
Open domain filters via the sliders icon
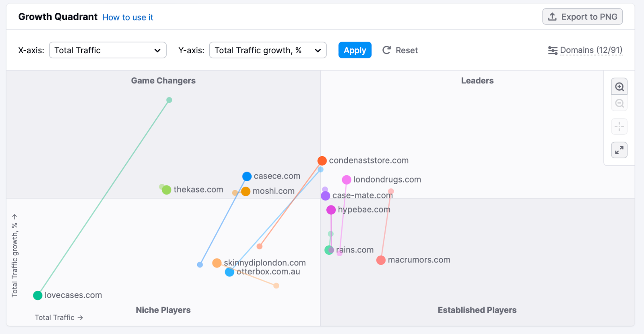pyautogui.click(x=552, y=50)
